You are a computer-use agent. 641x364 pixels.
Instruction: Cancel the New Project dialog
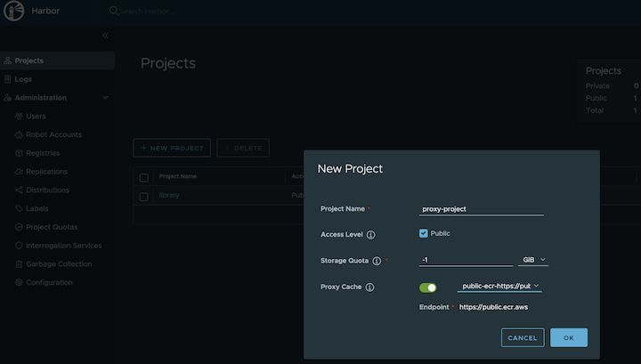[523, 338]
